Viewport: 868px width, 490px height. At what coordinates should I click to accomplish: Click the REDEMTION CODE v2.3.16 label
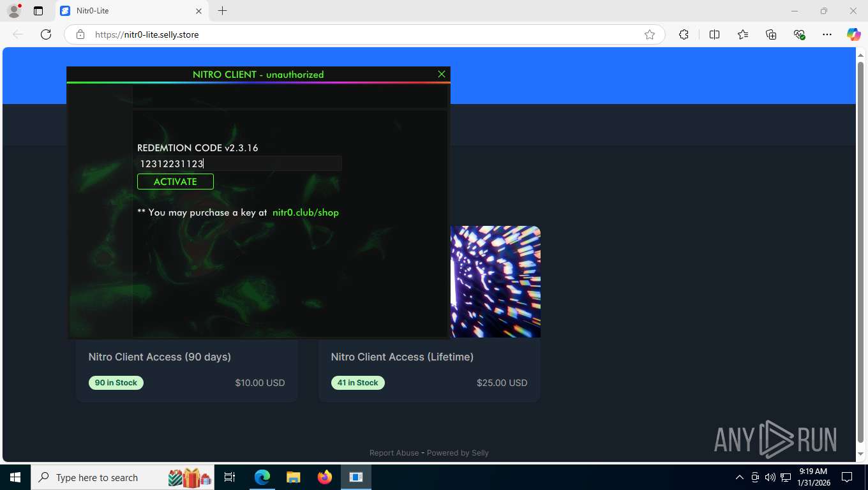(x=198, y=148)
